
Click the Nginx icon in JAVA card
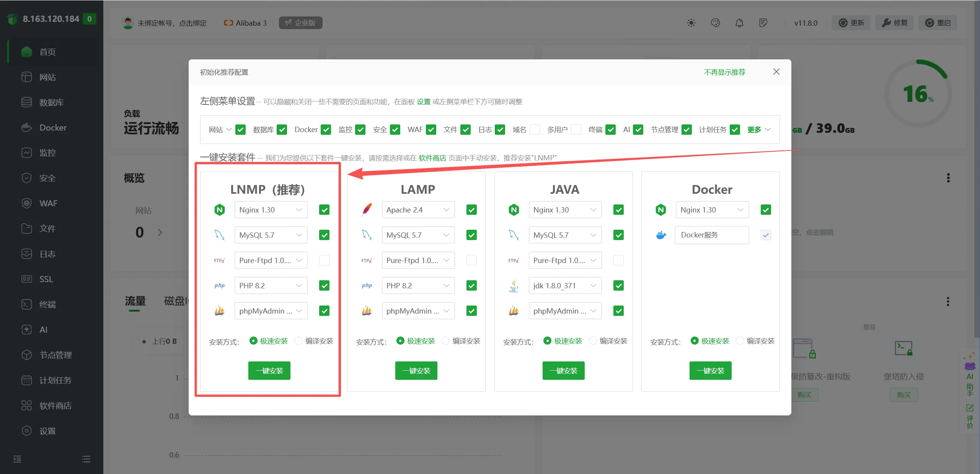tap(514, 210)
